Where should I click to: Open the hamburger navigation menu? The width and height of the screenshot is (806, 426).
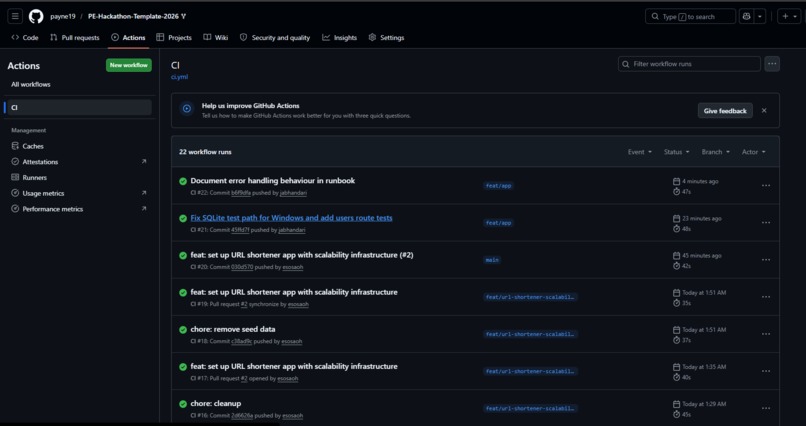(15, 16)
